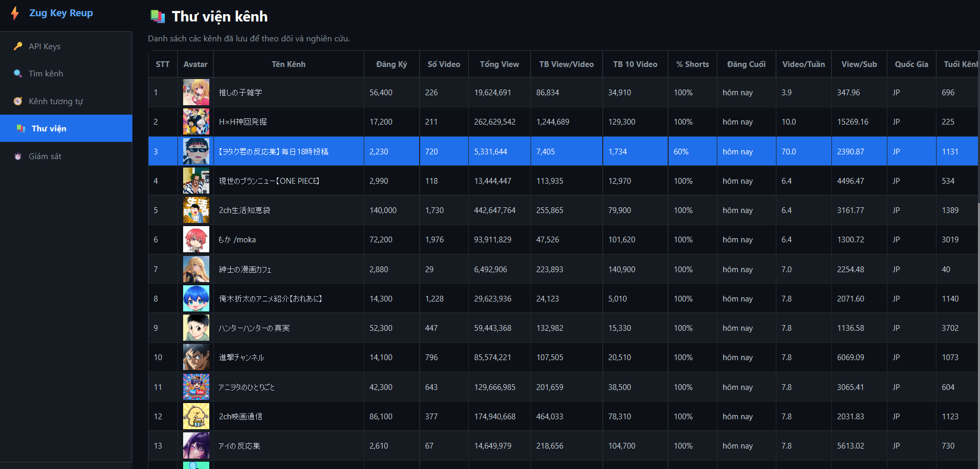Click avatar of ハンターハンターの真実 channel
980x469 pixels.
point(196,328)
